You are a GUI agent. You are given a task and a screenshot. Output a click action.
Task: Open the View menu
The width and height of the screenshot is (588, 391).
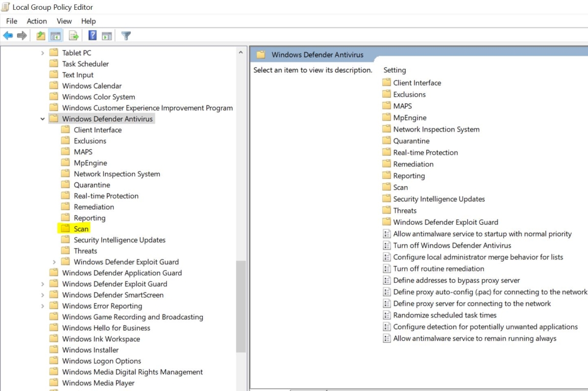[64, 21]
